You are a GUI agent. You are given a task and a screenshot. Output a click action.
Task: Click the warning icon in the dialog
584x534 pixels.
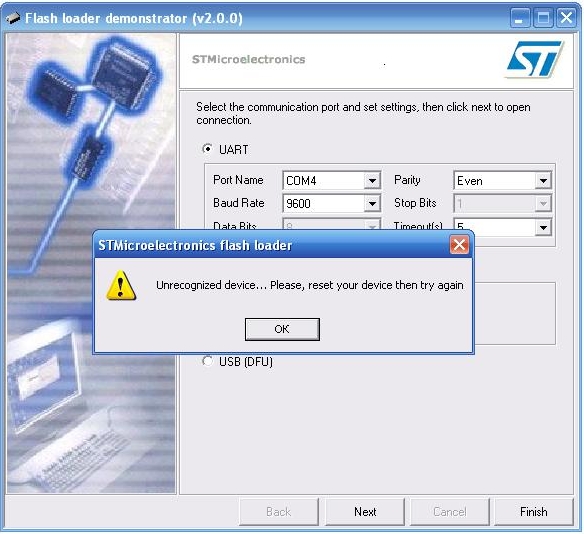click(121, 285)
